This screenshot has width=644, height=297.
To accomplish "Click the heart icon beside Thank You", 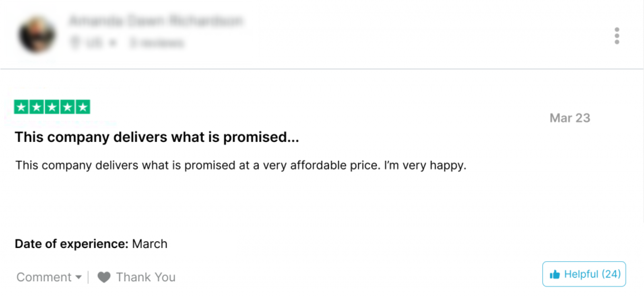I will pyautogui.click(x=104, y=277).
